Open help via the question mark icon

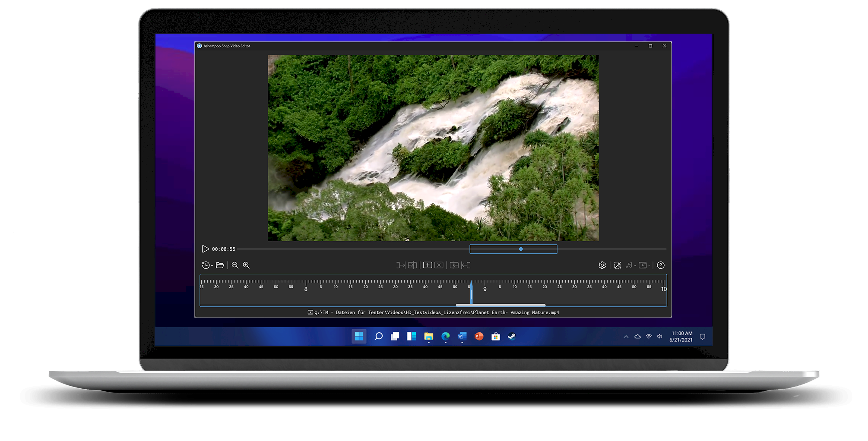pyautogui.click(x=661, y=265)
